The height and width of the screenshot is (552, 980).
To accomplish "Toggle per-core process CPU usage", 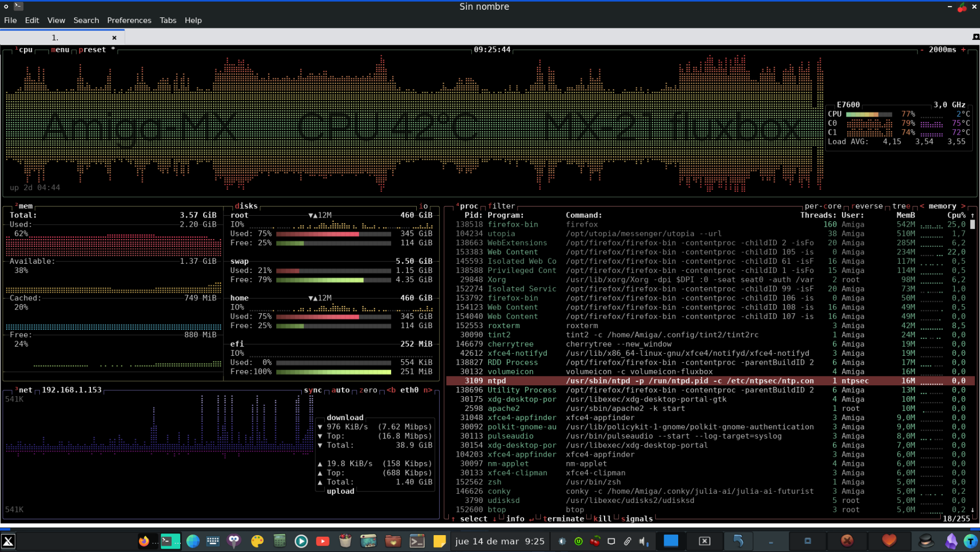I will coord(823,206).
